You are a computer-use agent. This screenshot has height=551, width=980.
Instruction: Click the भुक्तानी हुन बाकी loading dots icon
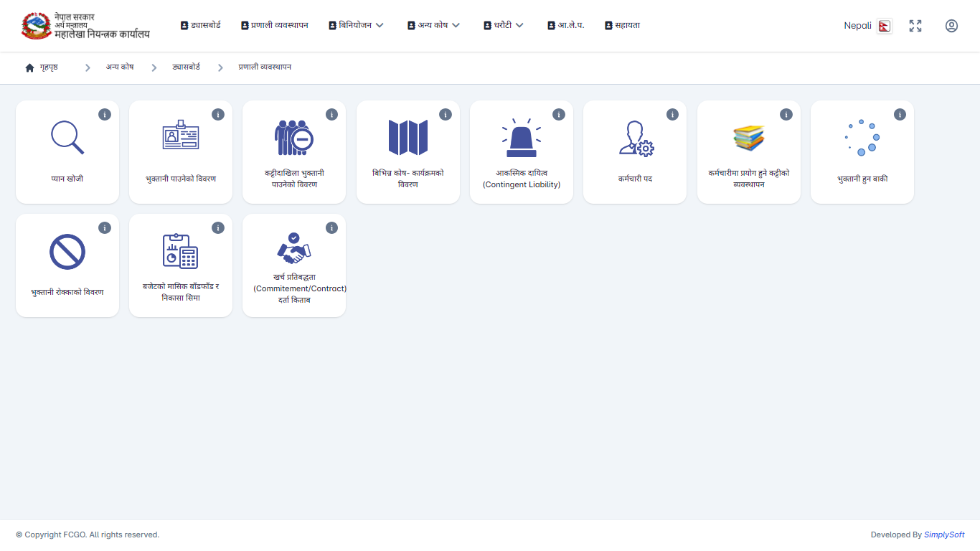(x=862, y=137)
